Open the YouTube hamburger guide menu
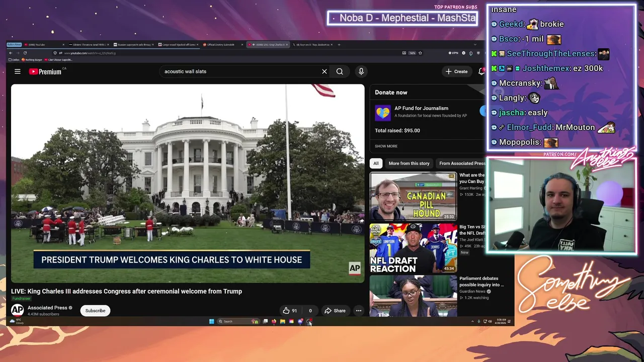Screen dimensions: 644x362 tap(18, 71)
